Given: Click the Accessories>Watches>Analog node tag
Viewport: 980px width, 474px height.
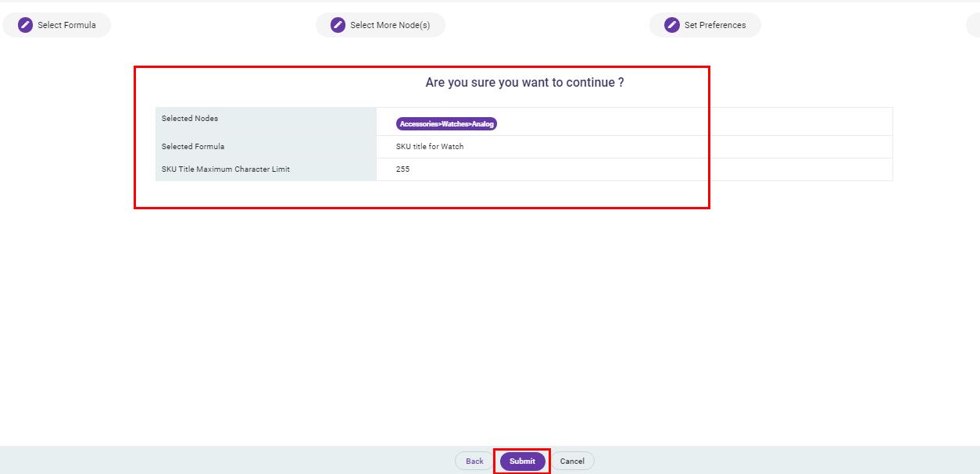Looking at the screenshot, I should pos(446,123).
